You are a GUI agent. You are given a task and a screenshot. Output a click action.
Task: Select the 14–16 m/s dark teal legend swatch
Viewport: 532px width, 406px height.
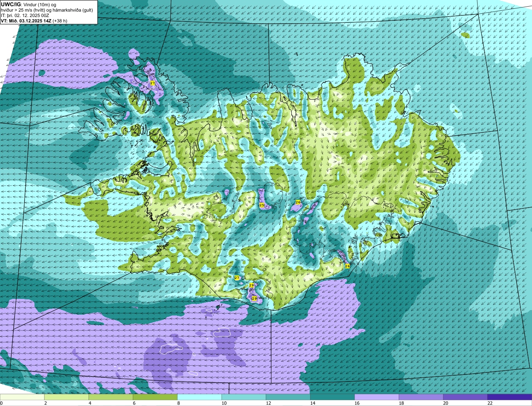(x=332, y=397)
